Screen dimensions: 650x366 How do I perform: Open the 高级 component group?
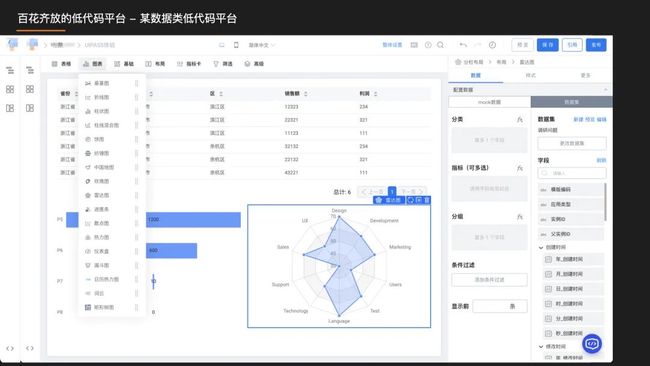click(254, 64)
